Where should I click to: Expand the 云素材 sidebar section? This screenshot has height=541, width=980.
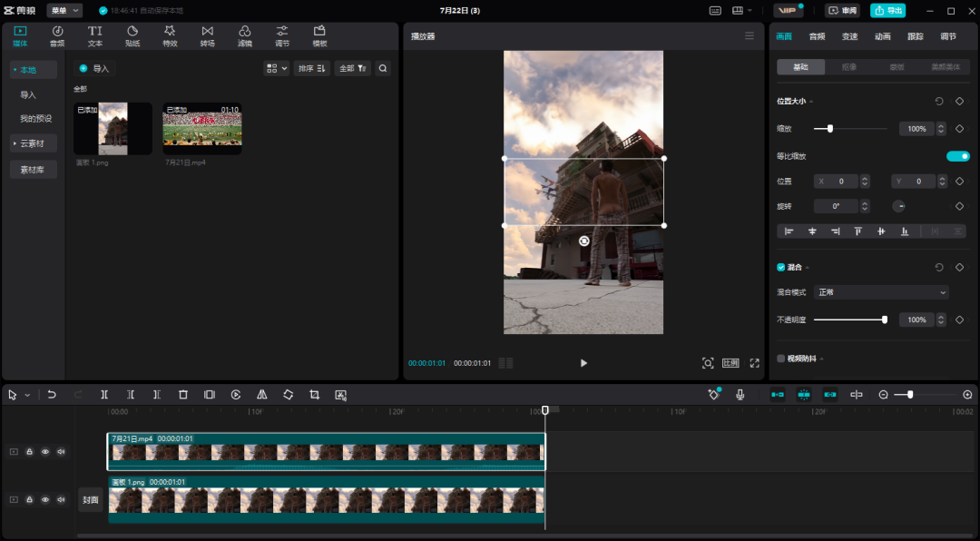(x=34, y=143)
